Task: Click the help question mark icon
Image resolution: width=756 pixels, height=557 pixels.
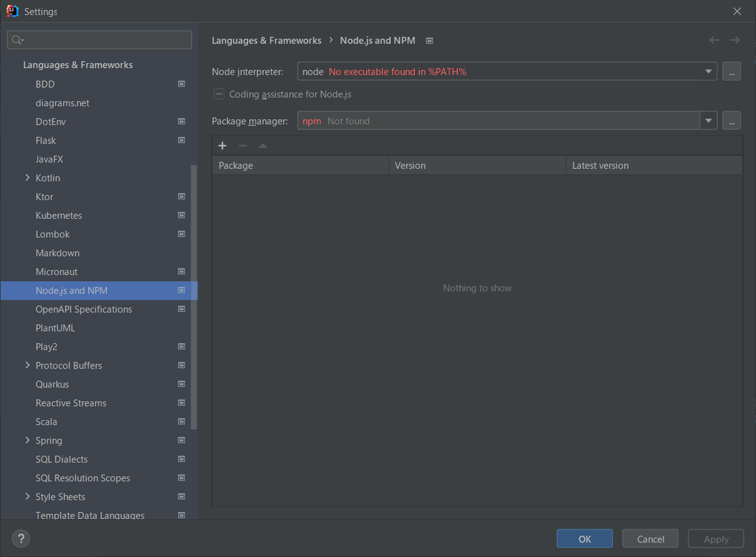Action: [x=21, y=538]
